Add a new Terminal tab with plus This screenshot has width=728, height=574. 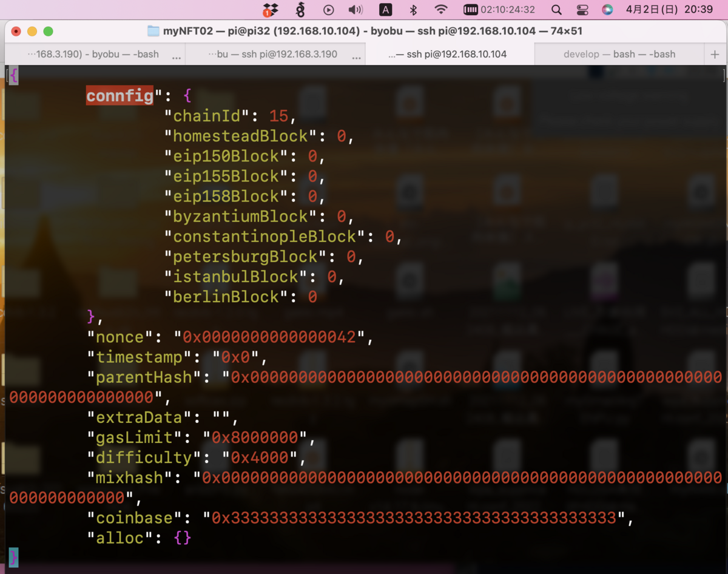[715, 54]
